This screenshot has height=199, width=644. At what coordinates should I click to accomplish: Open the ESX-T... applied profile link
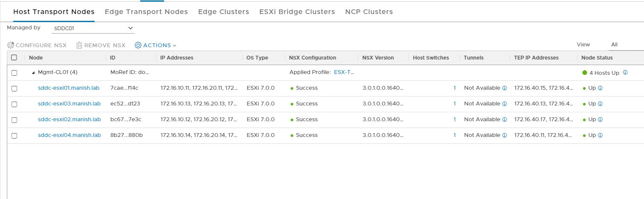point(344,72)
